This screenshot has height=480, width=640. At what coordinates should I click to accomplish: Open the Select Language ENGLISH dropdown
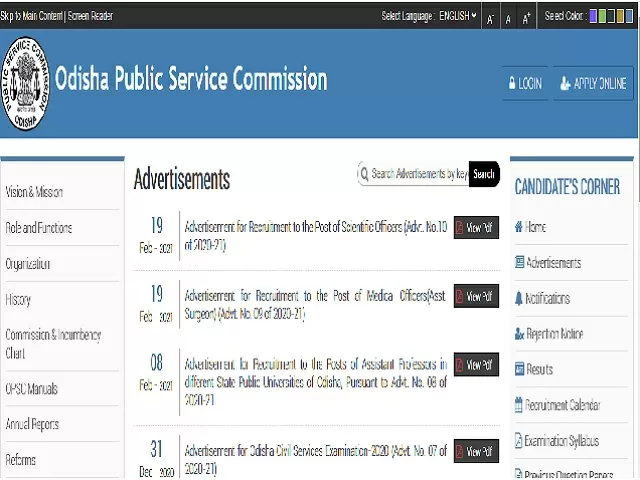point(458,16)
